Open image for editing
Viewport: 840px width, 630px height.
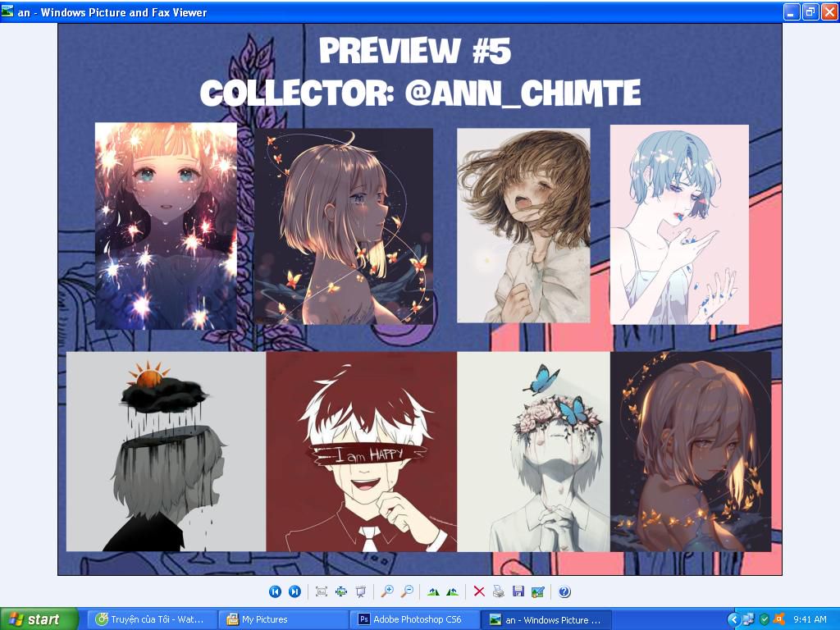point(537,591)
